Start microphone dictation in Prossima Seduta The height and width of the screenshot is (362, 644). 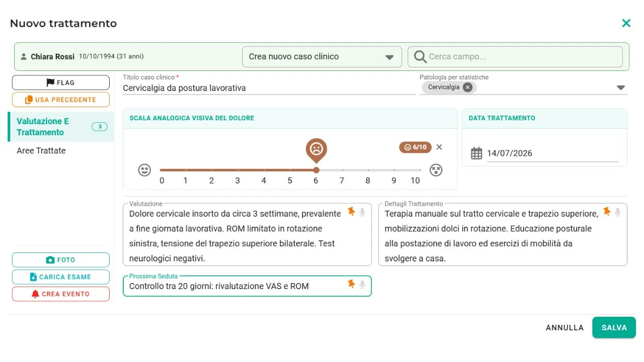pyautogui.click(x=362, y=285)
